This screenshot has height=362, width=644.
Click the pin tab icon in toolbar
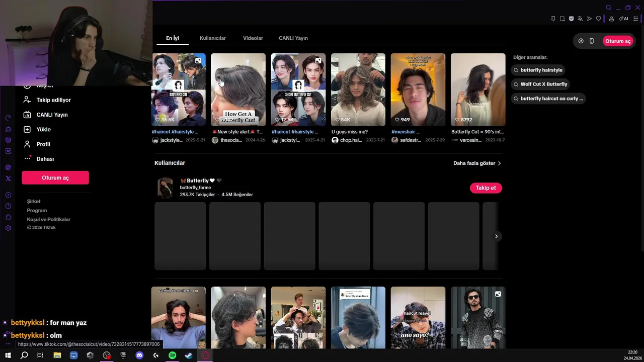tap(553, 19)
